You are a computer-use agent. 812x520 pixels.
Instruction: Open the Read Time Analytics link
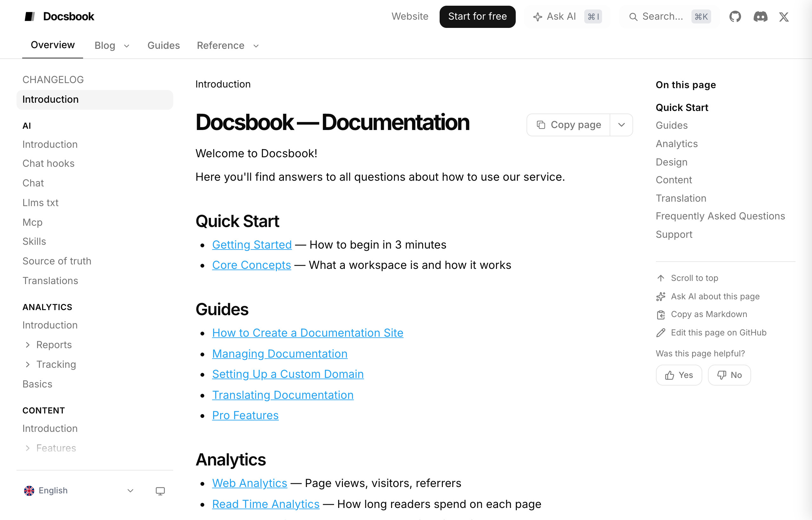pos(265,504)
